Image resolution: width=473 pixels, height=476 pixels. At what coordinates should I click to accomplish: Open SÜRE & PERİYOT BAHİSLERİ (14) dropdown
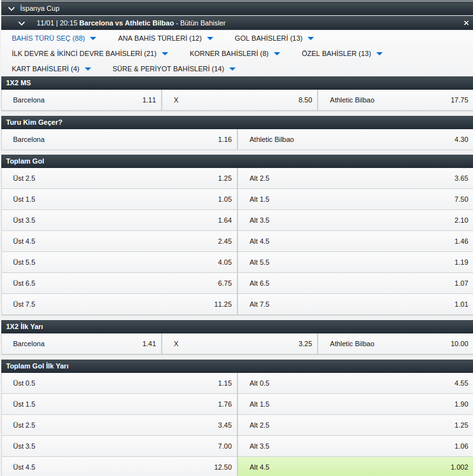click(x=174, y=69)
